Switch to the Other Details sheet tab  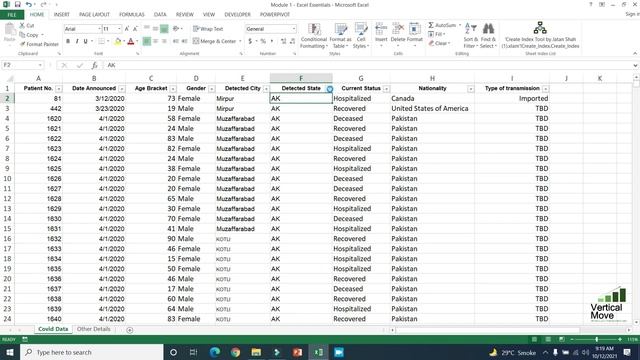93,329
